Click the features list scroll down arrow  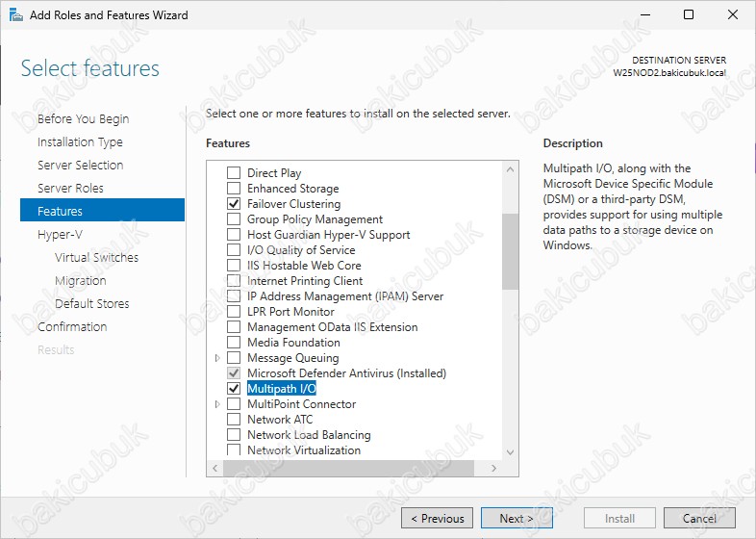pyautogui.click(x=510, y=452)
